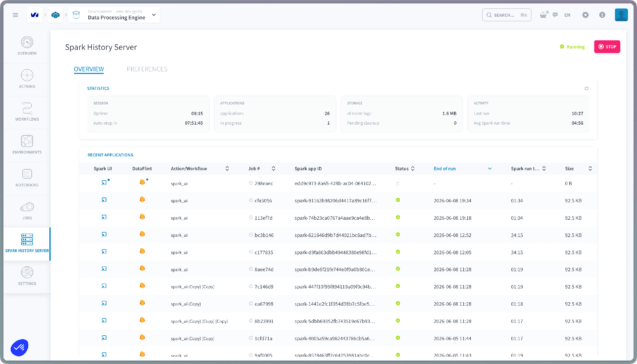Click Spark app ID spark-91163b98206d4417a89c16f7…
The width and height of the screenshot is (637, 364).
(335, 201)
